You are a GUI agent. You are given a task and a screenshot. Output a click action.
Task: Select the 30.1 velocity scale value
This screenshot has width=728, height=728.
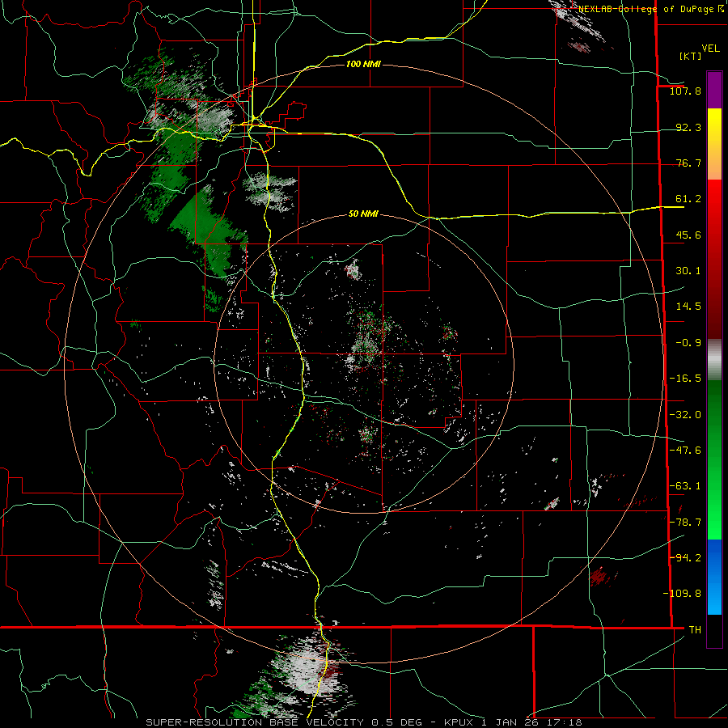(x=688, y=271)
